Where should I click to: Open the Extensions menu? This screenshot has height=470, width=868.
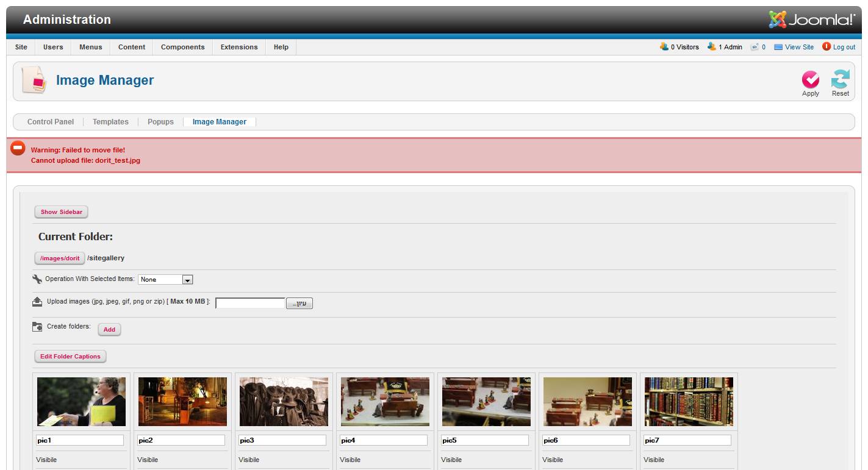point(239,47)
